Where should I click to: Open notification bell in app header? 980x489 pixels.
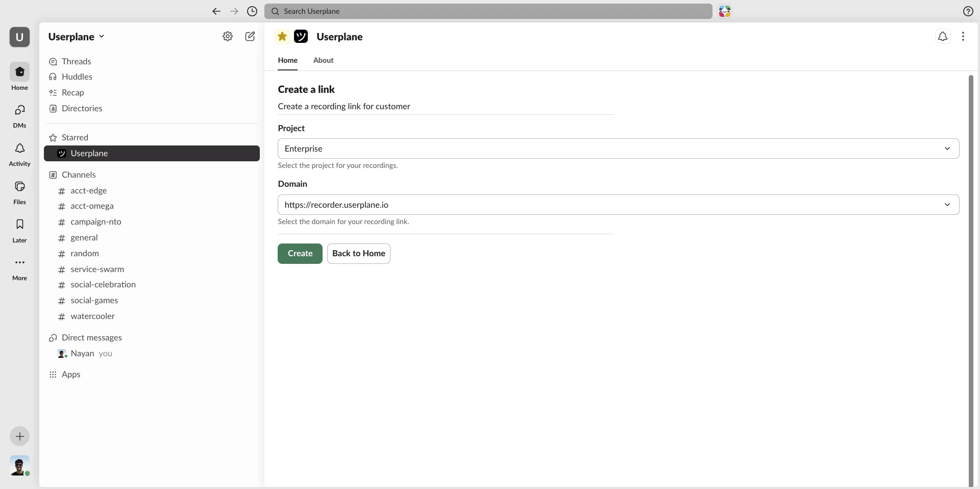coord(943,36)
